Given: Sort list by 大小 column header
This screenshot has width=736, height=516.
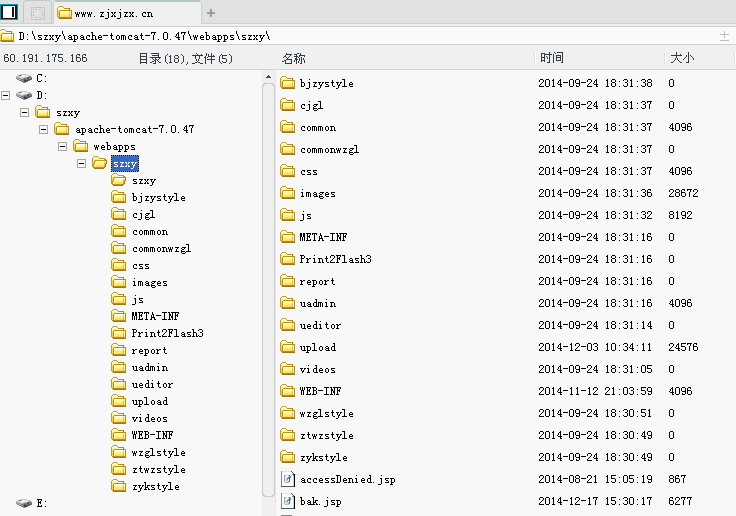Looking at the screenshot, I should pyautogui.click(x=682, y=58).
